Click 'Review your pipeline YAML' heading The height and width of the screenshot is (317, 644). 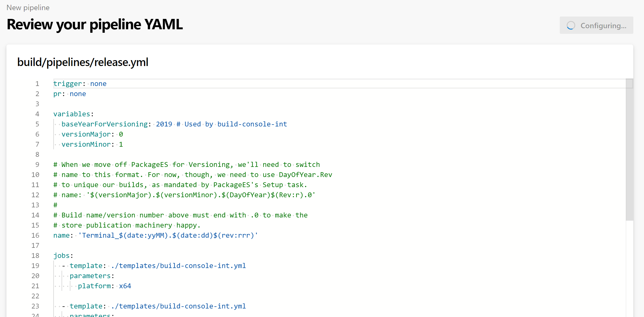pos(95,24)
